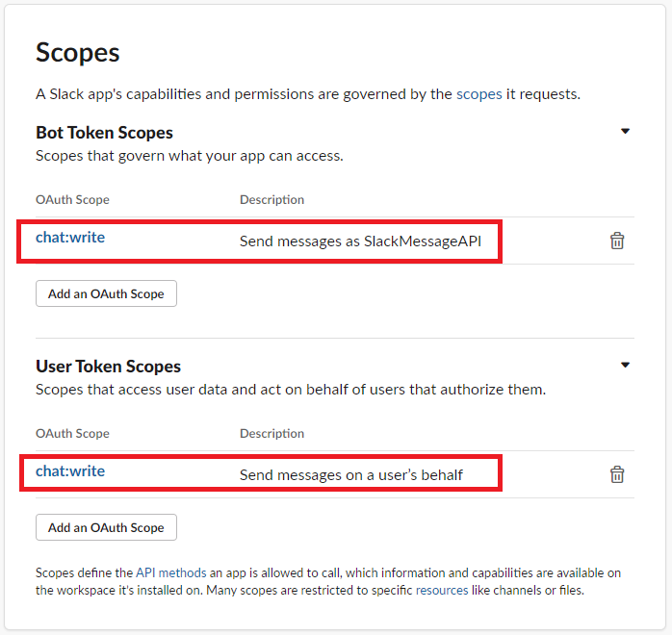Select the text 'Send messages on a user's behalf'
The width and height of the screenshot is (672, 635).
tap(351, 475)
